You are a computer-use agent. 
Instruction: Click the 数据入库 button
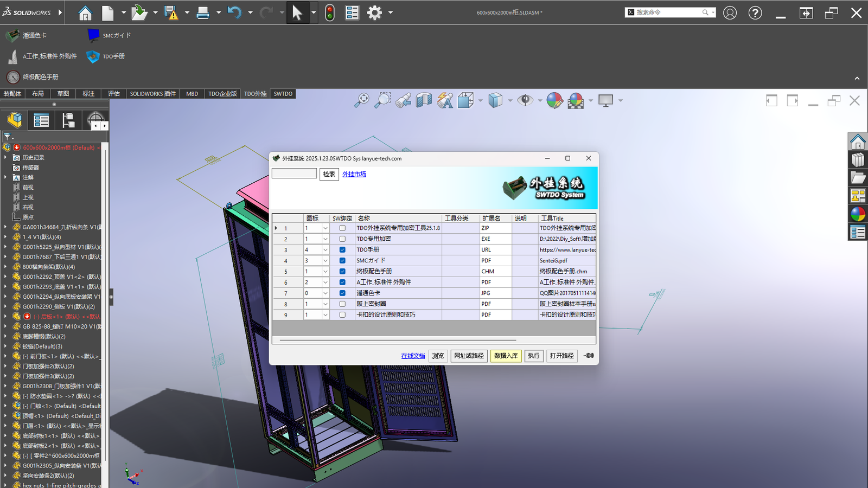[506, 356]
